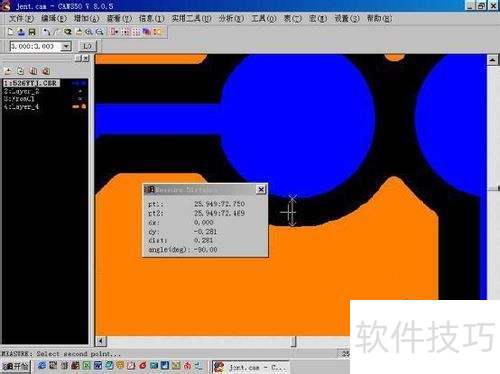Screen dimensions: 500x374
Task: Click the red fourth layer panel icon
Action: click(46, 71)
